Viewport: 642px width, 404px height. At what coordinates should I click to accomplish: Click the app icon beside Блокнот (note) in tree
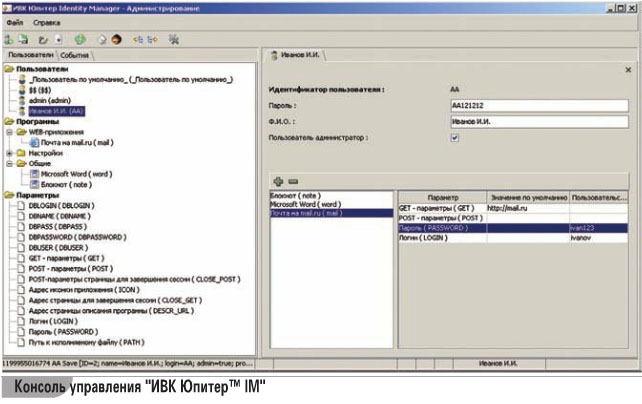click(34, 185)
